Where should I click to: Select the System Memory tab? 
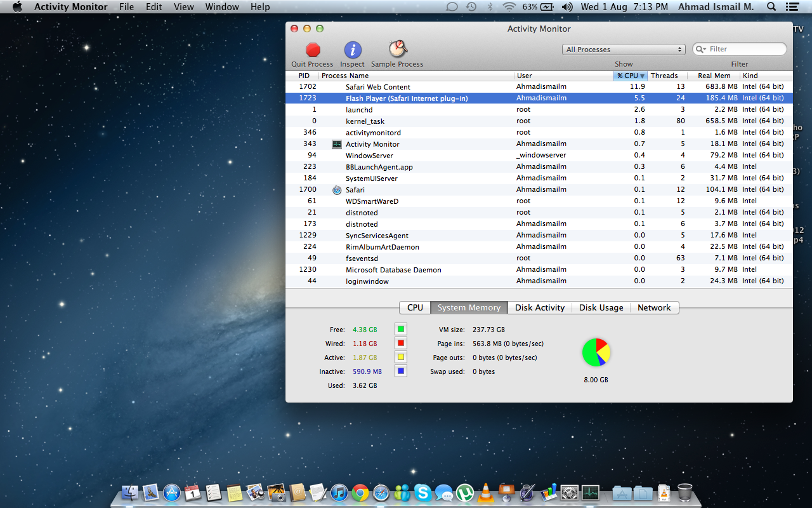click(x=469, y=307)
